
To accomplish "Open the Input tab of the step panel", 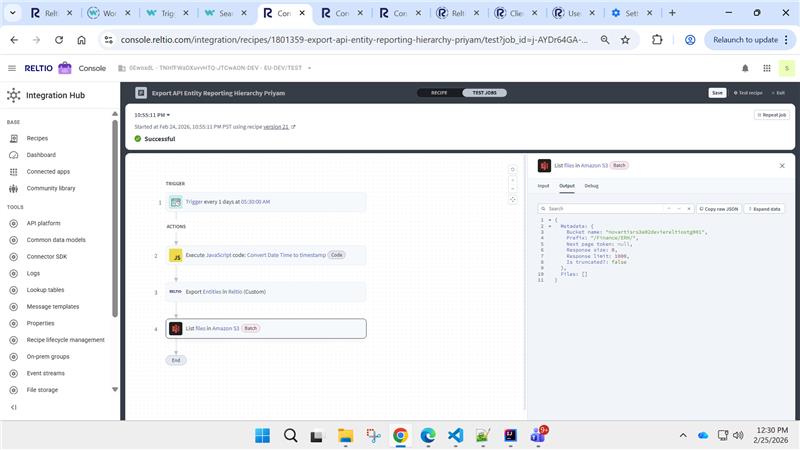I will coord(543,186).
